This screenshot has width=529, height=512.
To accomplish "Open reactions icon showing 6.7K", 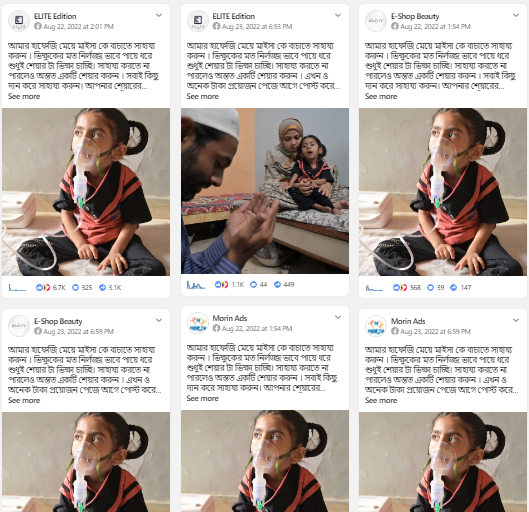I will click(43, 287).
